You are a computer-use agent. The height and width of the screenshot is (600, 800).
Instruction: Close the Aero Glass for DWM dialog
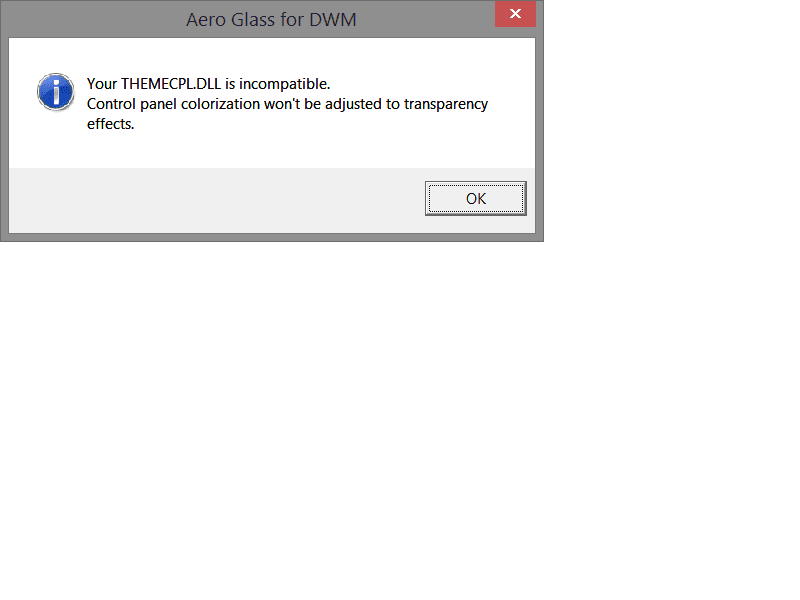(x=515, y=14)
